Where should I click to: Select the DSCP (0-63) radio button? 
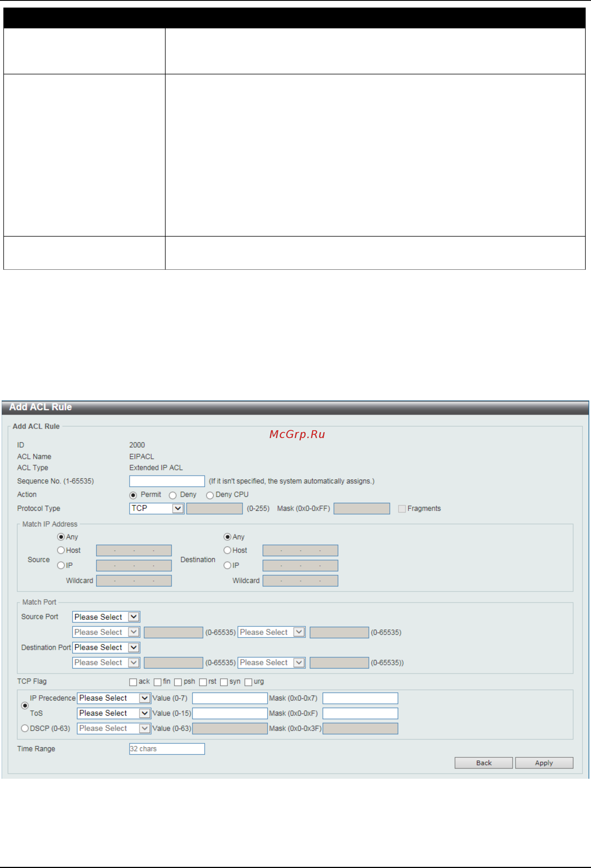(25, 728)
